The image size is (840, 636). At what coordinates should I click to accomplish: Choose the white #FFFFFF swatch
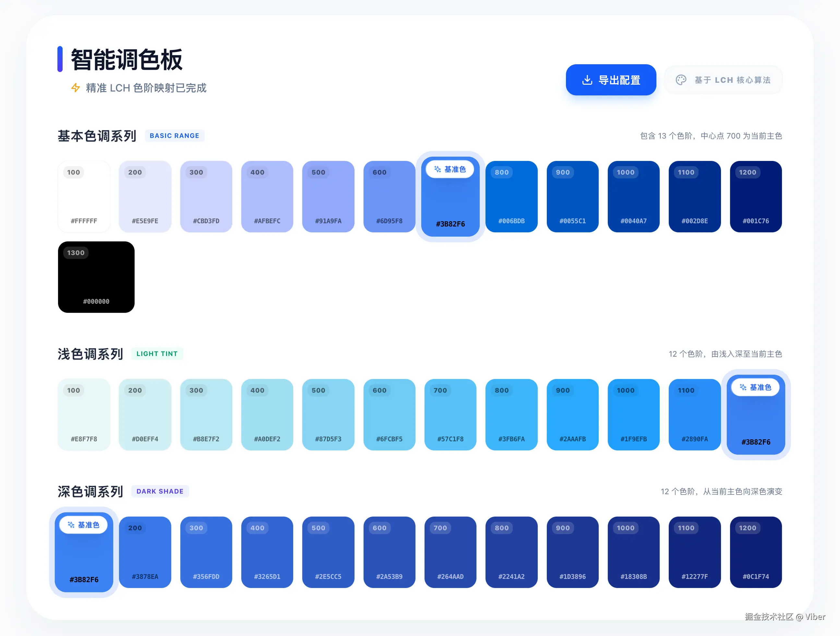tap(84, 196)
